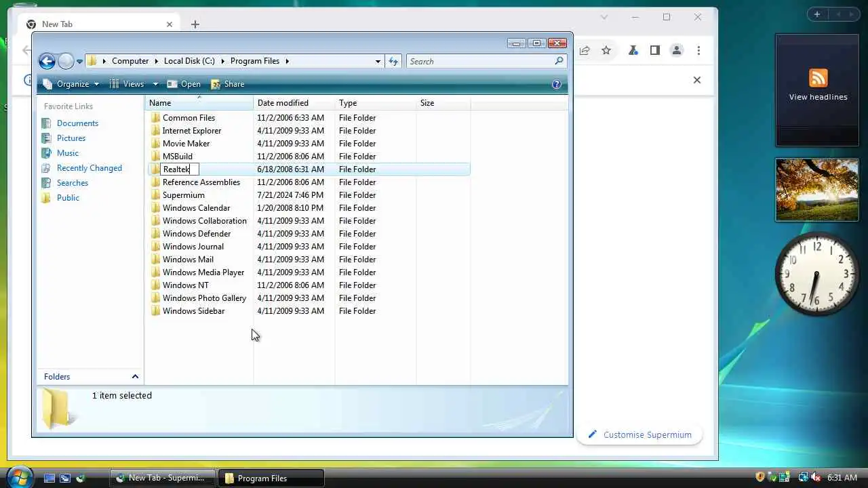Click Local Disk (C:) breadcrumb segment
This screenshot has height=488, width=868.
189,61
